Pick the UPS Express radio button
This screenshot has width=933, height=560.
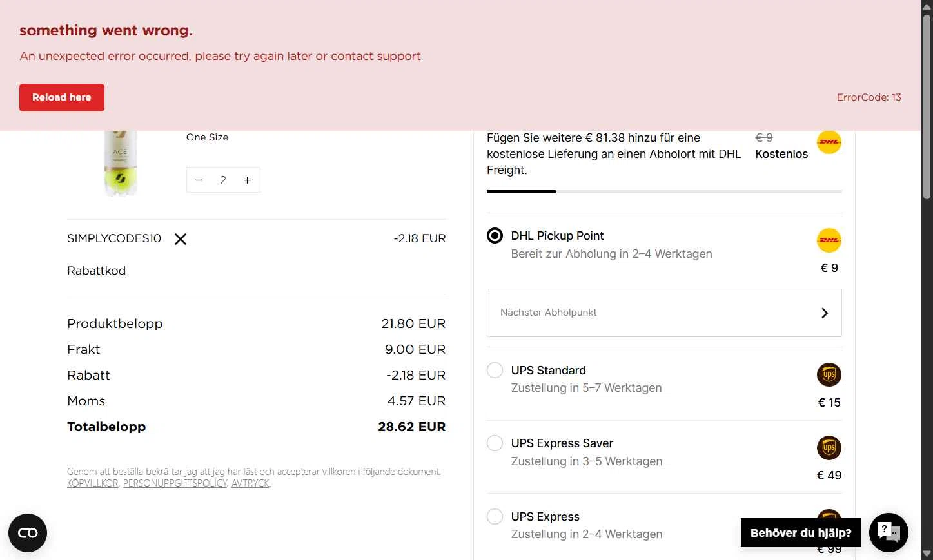[x=495, y=517]
